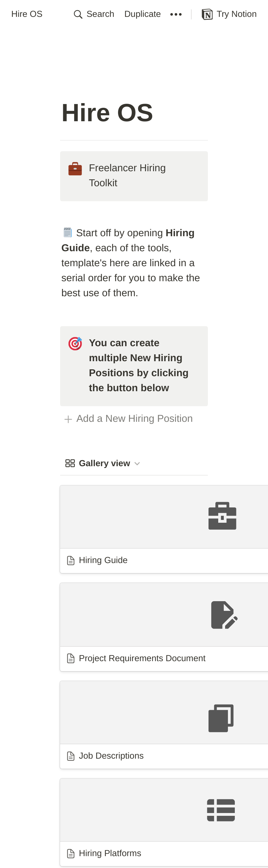
Task: Open the Project Requirements Document title
Action: [x=142, y=658]
